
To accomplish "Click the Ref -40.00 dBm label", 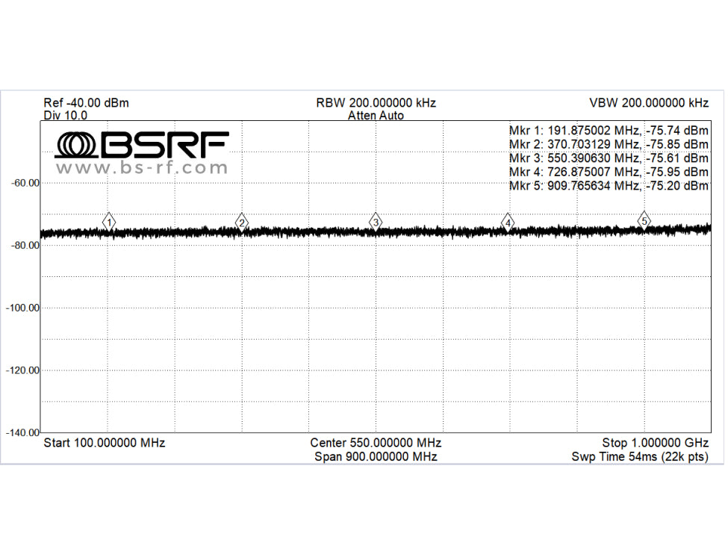I will tap(86, 103).
